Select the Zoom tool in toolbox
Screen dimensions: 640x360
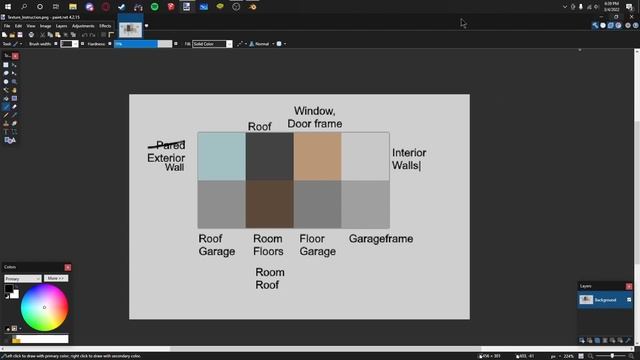(14, 82)
